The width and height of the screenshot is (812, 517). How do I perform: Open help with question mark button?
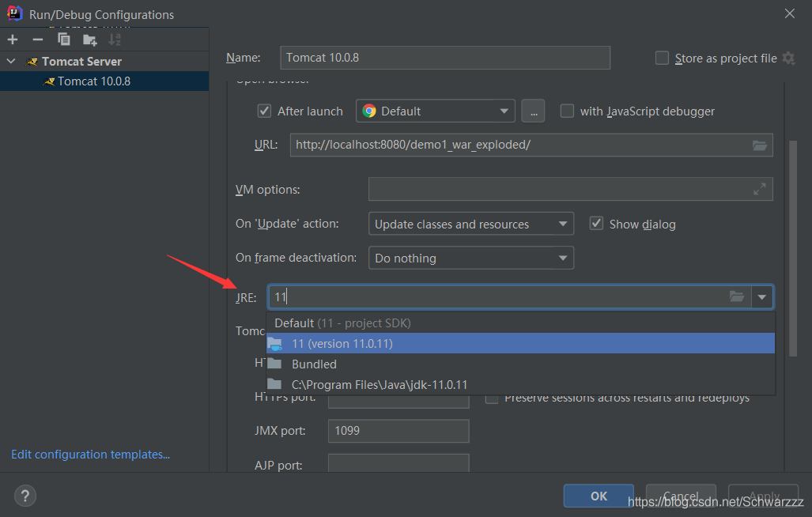(25, 496)
